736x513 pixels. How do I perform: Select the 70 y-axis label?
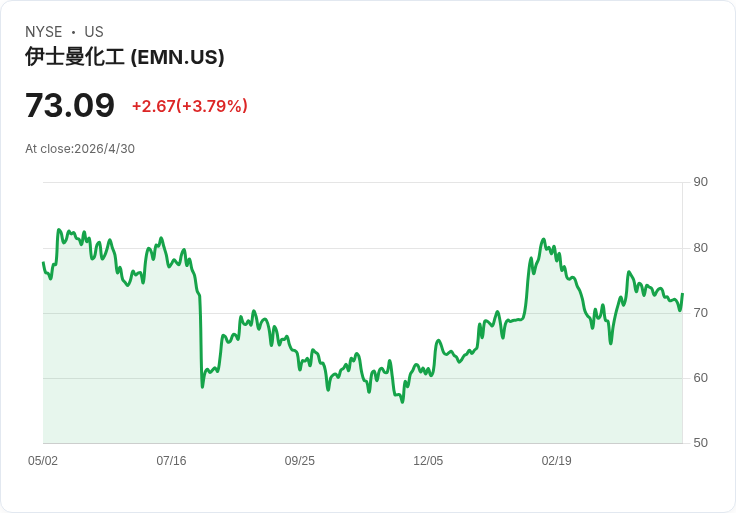(700, 313)
